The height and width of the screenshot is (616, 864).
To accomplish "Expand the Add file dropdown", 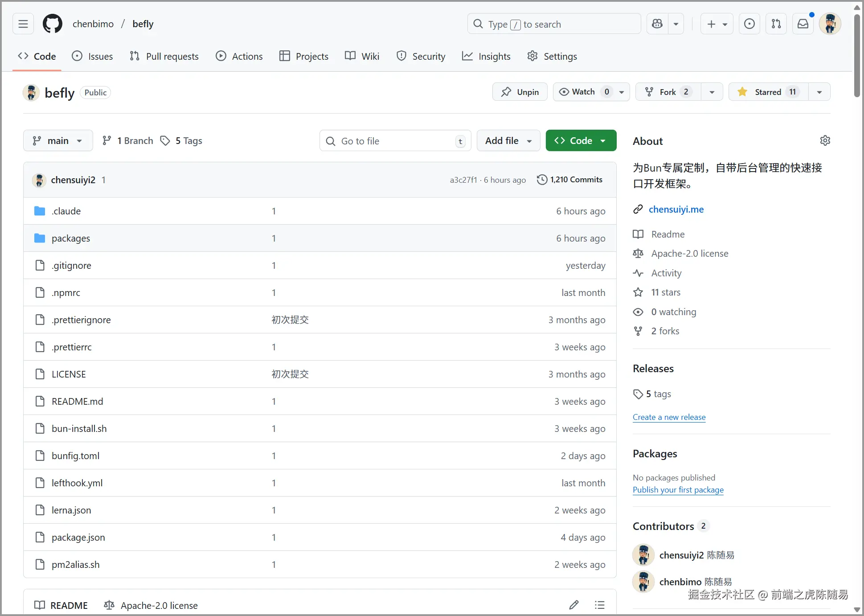I will coord(508,141).
